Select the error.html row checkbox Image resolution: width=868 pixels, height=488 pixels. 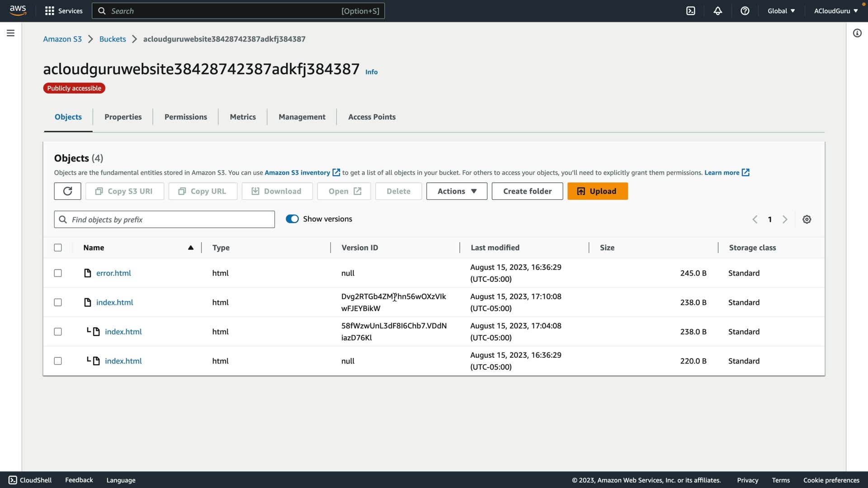point(58,273)
